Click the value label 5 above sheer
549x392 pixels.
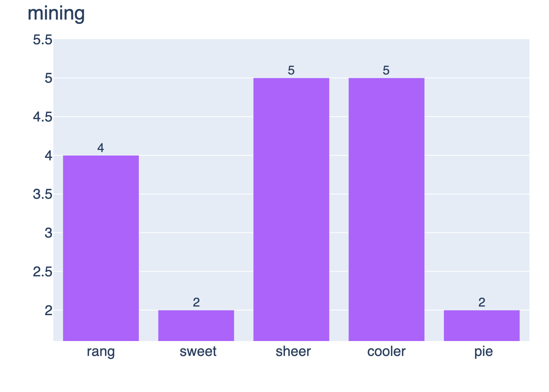pyautogui.click(x=291, y=71)
